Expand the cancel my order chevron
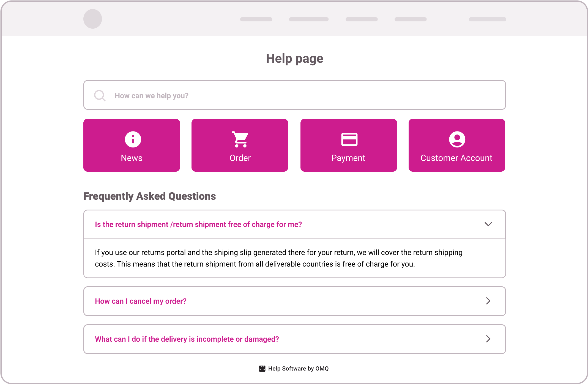This screenshot has height=384, width=588. tap(488, 301)
